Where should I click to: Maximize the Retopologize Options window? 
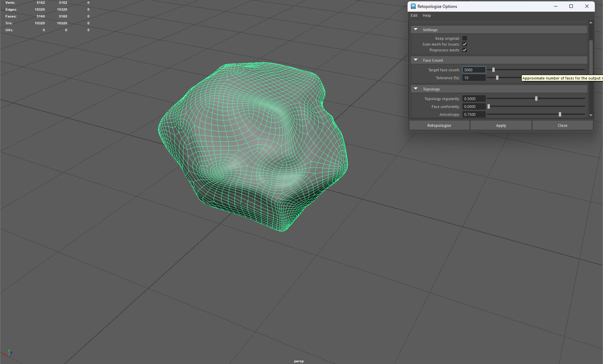point(571,6)
